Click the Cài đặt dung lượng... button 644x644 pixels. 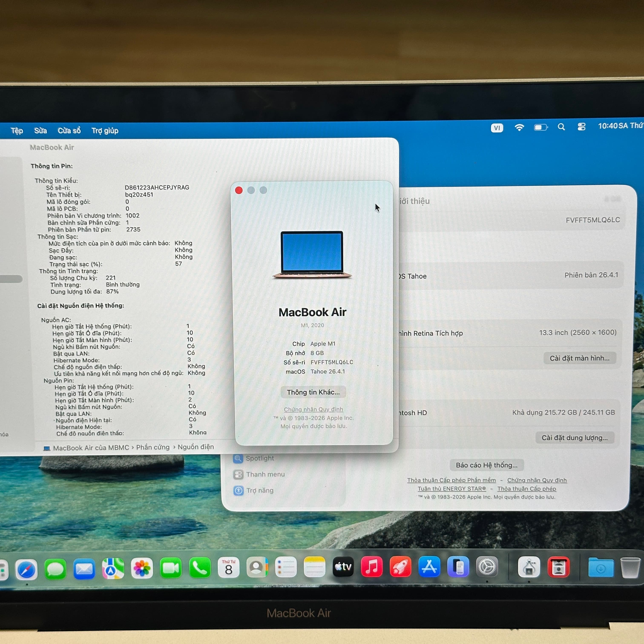[575, 438]
